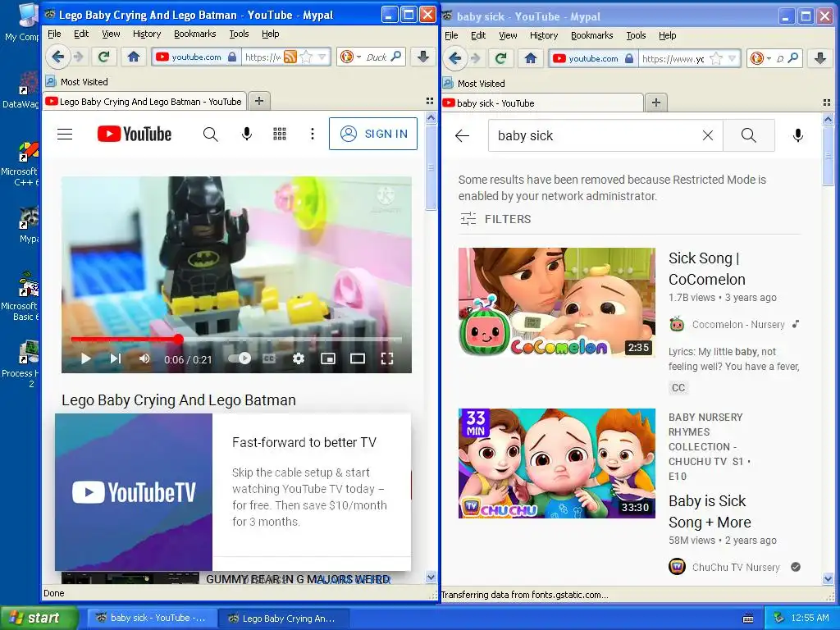Click microphone voice search in left window
The height and width of the screenshot is (630, 840).
246,134
